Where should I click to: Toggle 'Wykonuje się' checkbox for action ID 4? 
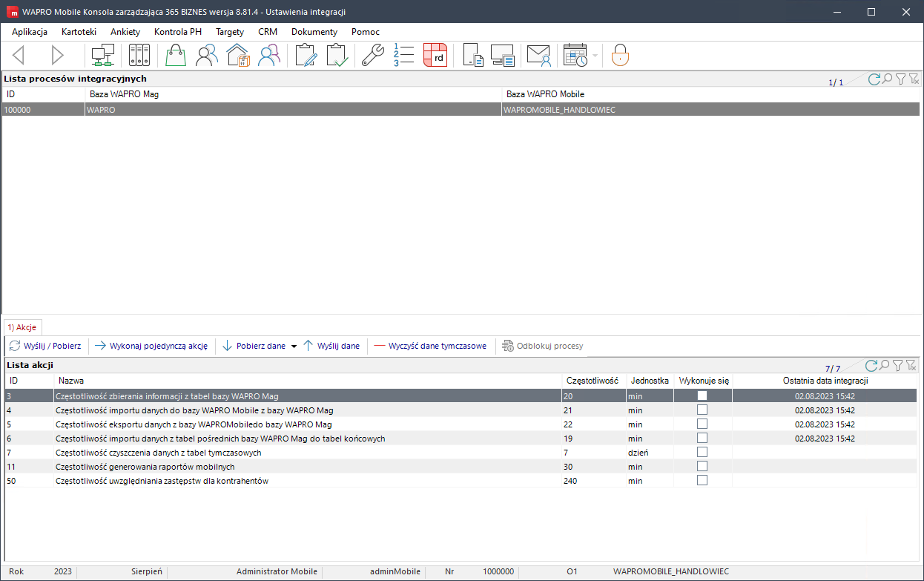[702, 410]
